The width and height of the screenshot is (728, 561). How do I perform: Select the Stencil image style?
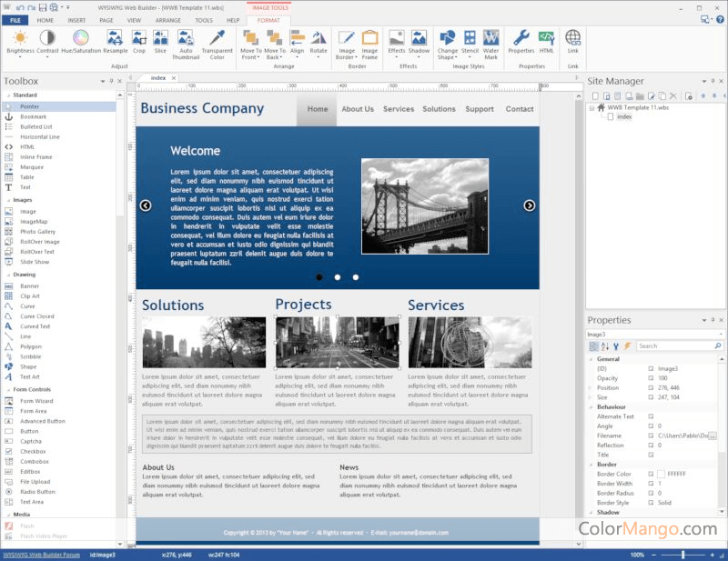470,38
